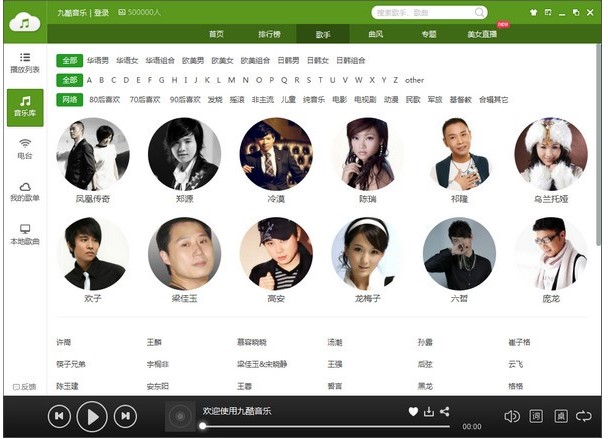The width and height of the screenshot is (608, 439).
Task: Filter artists by letter Z
Action: click(396, 80)
